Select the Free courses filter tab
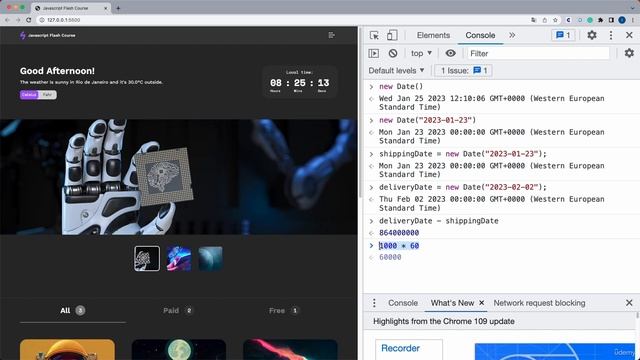640x360 pixels. [284, 311]
